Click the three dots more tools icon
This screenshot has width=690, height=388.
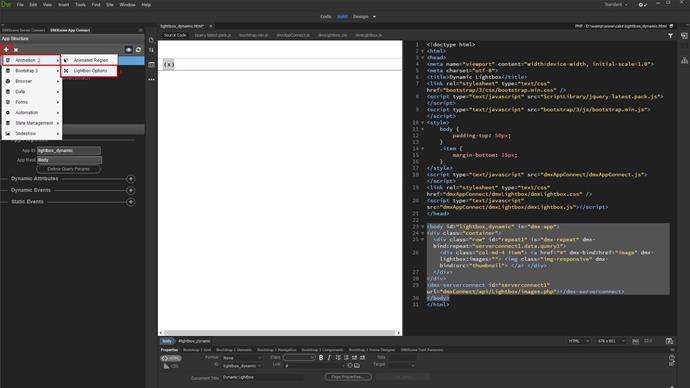click(x=151, y=80)
